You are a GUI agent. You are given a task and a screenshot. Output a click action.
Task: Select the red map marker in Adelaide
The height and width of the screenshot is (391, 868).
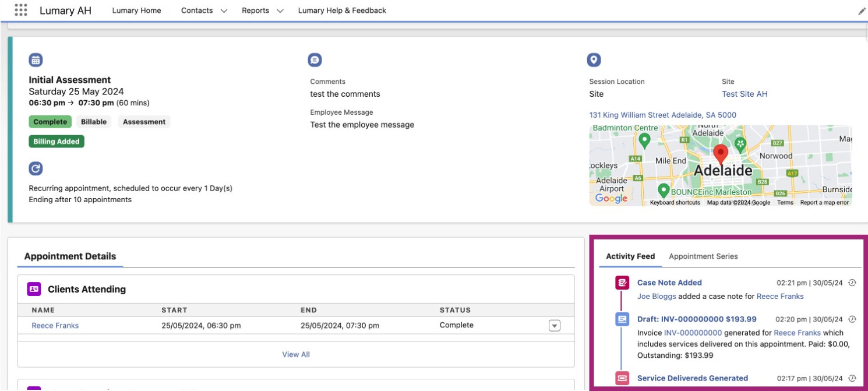coord(720,153)
